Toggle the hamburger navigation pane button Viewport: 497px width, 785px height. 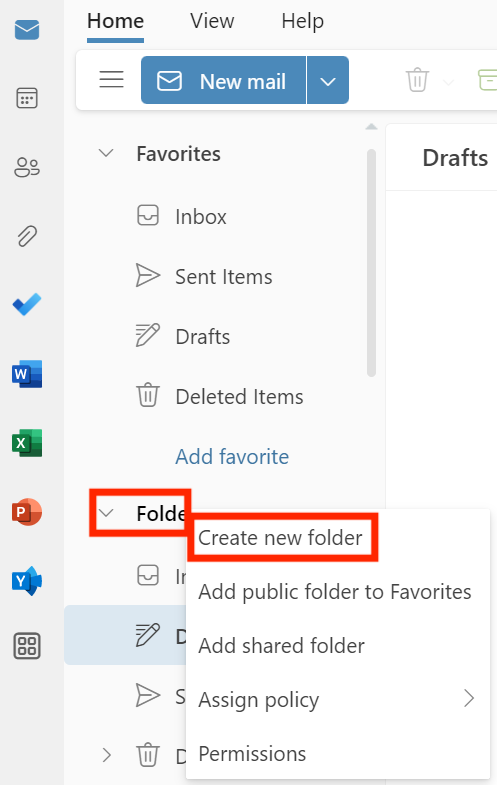[x=111, y=80]
